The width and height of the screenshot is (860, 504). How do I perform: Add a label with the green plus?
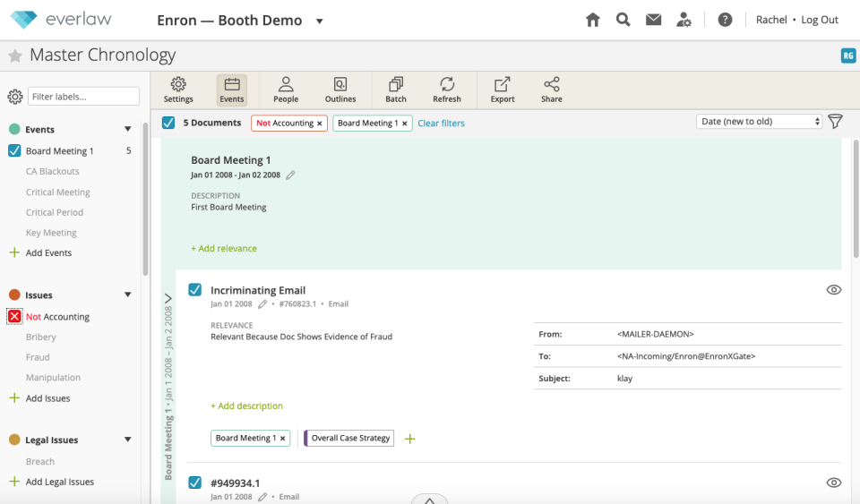point(409,439)
